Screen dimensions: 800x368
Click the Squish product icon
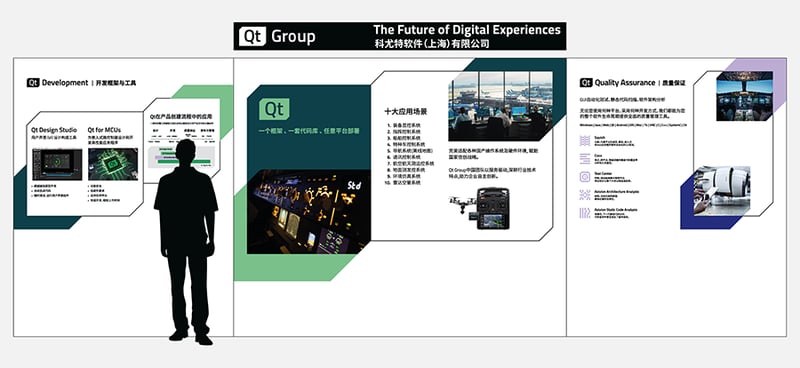point(585,141)
